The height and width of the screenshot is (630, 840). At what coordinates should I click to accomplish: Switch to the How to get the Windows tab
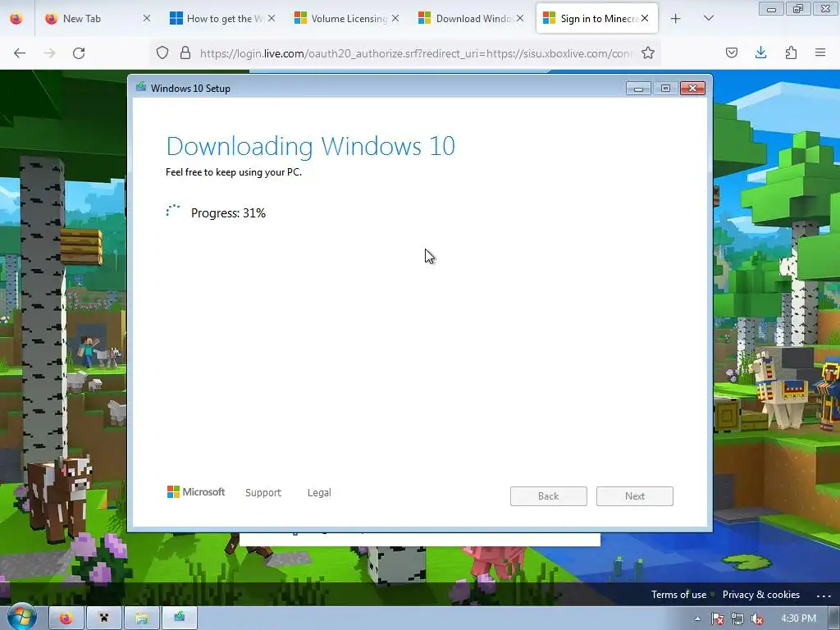[221, 19]
